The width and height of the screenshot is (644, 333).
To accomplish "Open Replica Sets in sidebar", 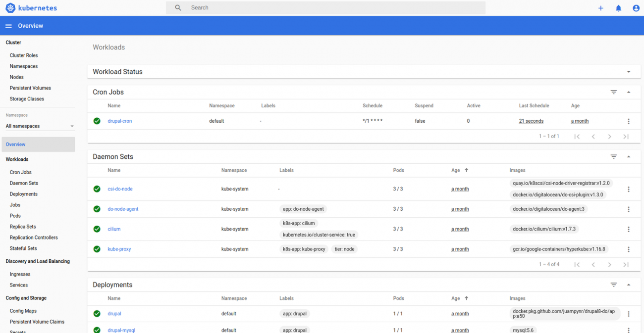I will point(23,227).
